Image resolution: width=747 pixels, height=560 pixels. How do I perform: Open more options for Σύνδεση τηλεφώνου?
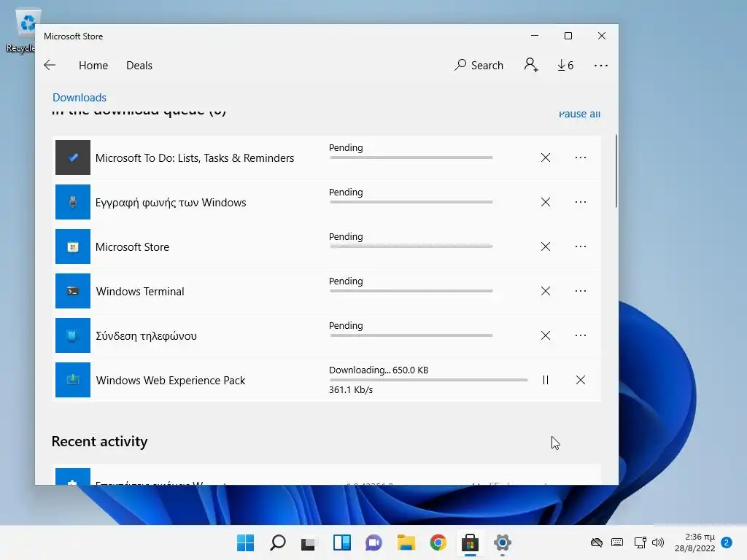tap(580, 335)
